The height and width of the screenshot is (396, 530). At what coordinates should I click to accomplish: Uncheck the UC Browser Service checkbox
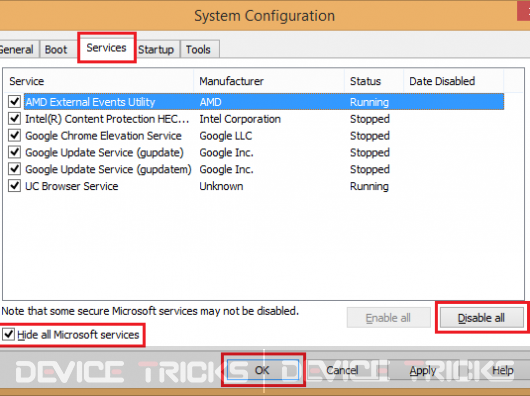tap(14, 185)
